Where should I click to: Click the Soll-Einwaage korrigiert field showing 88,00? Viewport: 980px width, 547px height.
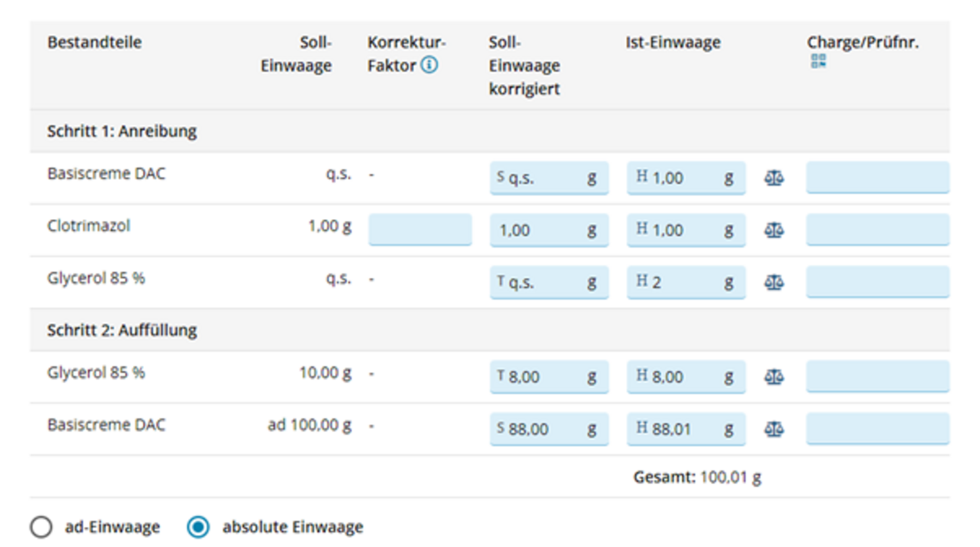tap(549, 429)
